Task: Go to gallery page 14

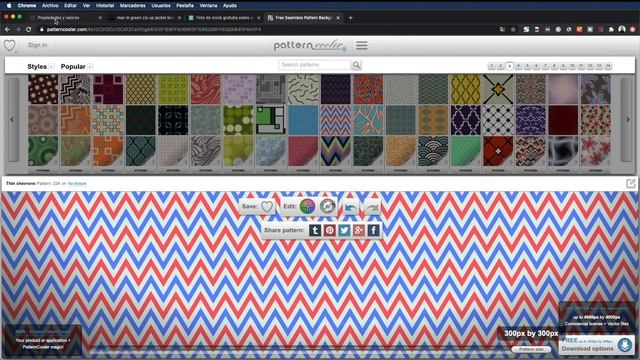Action: coord(608,66)
